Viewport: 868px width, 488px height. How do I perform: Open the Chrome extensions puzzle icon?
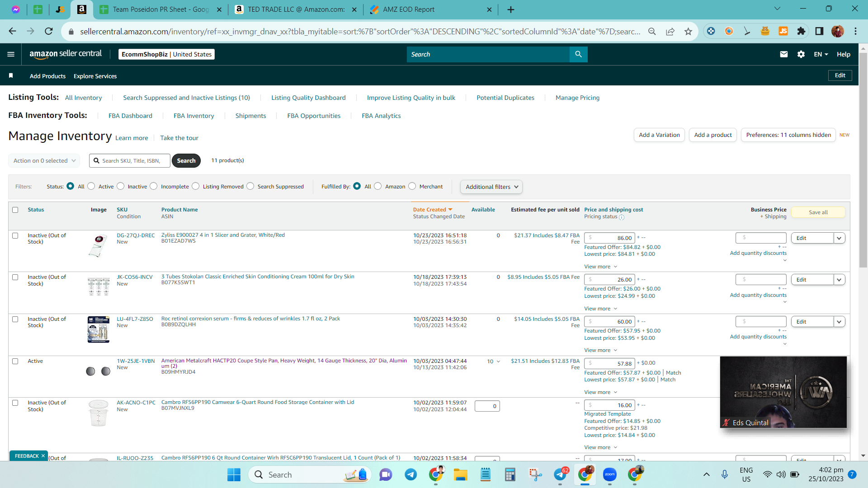(801, 31)
